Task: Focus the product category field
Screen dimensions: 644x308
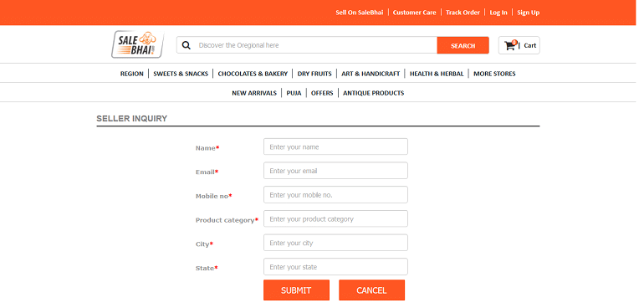Action: click(x=335, y=218)
